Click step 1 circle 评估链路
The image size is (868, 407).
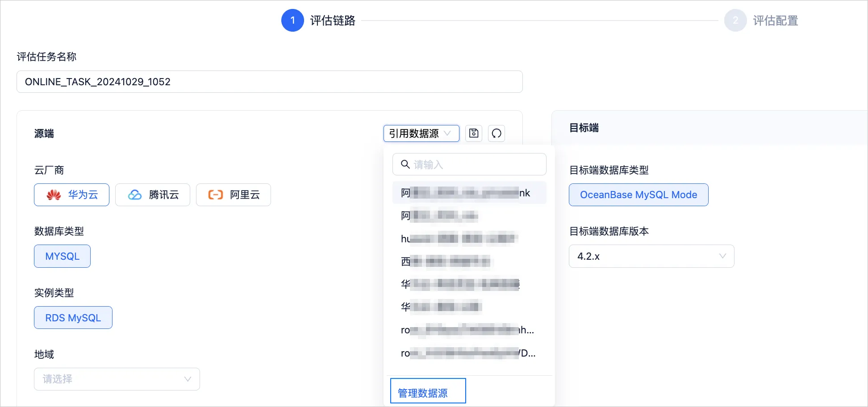coord(292,21)
